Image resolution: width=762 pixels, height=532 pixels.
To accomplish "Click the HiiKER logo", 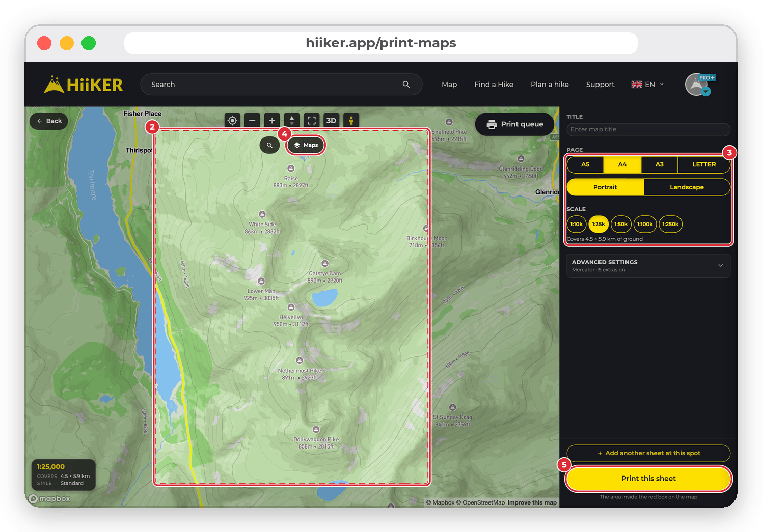I will coord(84,85).
